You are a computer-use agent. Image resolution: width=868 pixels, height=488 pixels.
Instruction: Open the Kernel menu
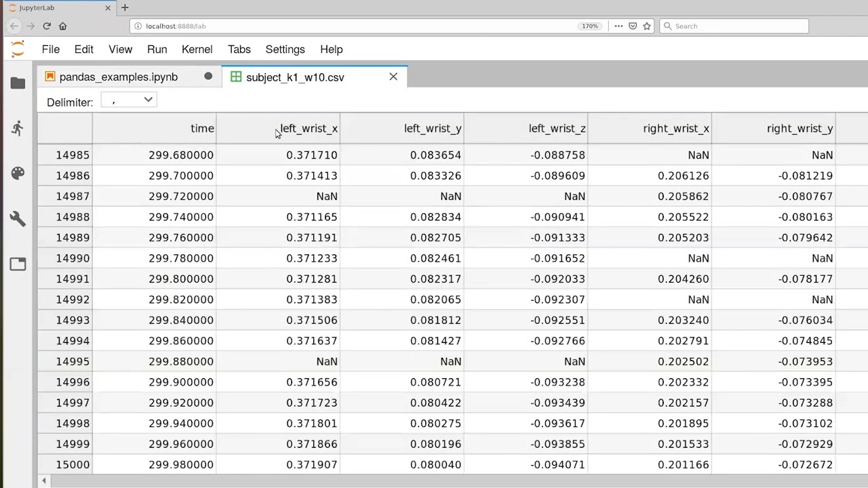pos(197,49)
